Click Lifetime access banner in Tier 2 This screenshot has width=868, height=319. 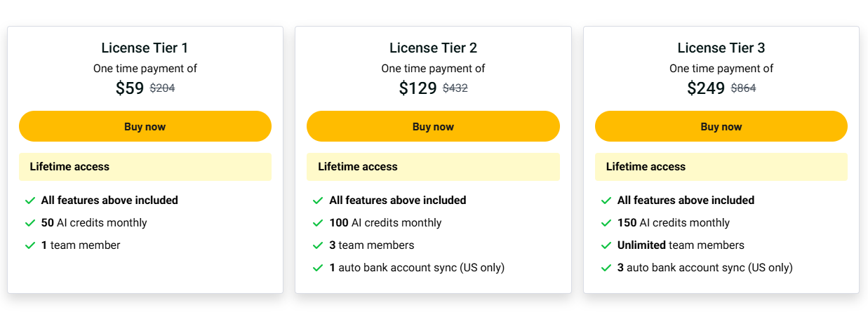[433, 167]
